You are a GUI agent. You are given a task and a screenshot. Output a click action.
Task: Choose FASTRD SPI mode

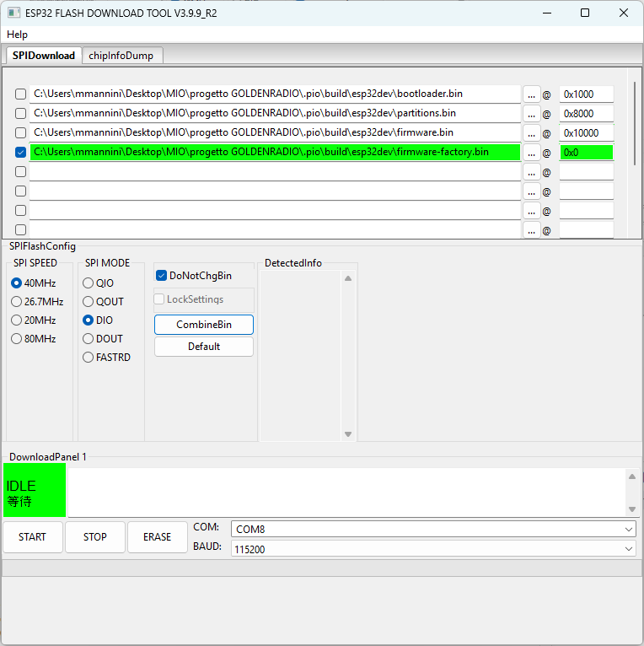(x=107, y=358)
